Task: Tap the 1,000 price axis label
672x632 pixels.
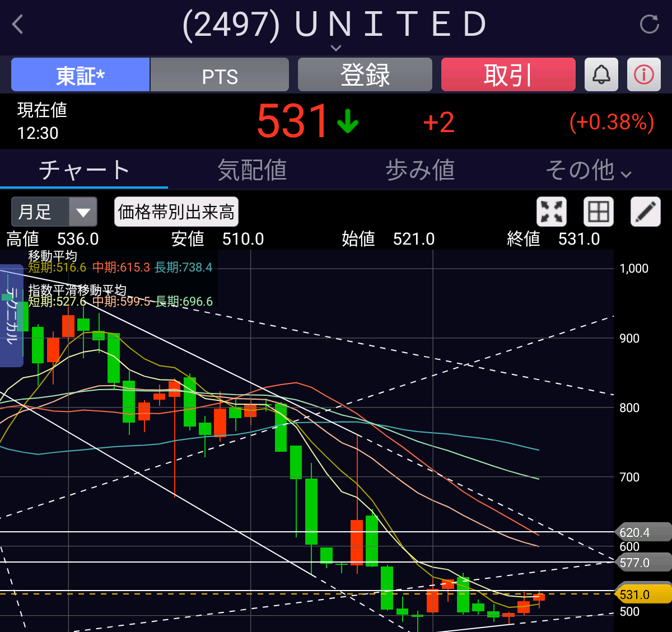Action: click(x=634, y=269)
